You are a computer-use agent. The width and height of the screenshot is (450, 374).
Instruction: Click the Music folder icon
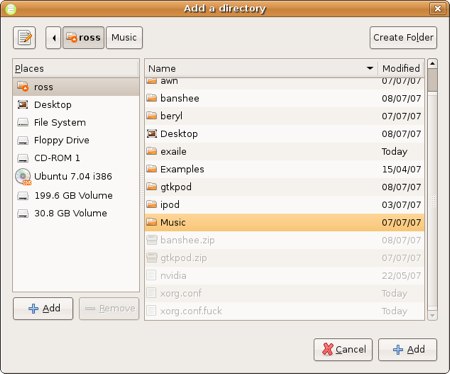pyautogui.click(x=152, y=222)
